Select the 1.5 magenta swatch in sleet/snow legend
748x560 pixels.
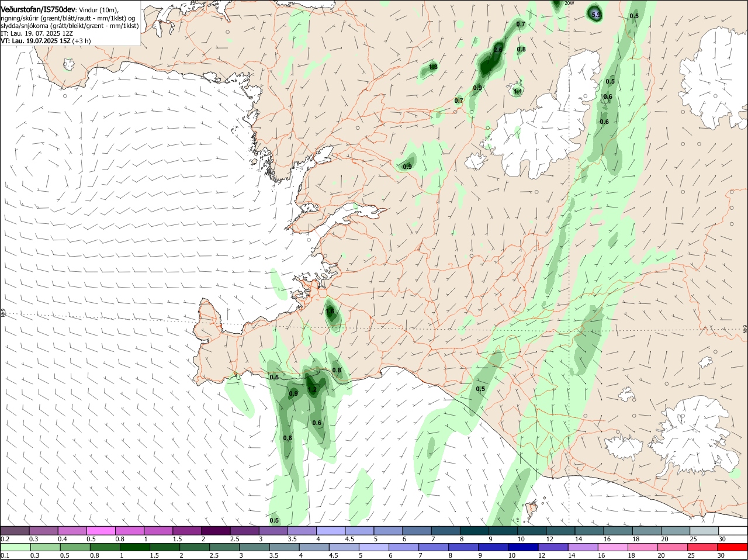(x=186, y=531)
